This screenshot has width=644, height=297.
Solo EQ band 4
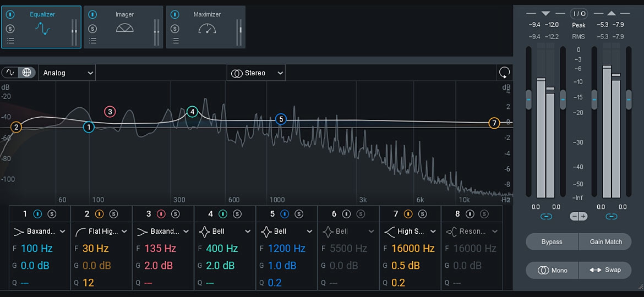coord(237,214)
